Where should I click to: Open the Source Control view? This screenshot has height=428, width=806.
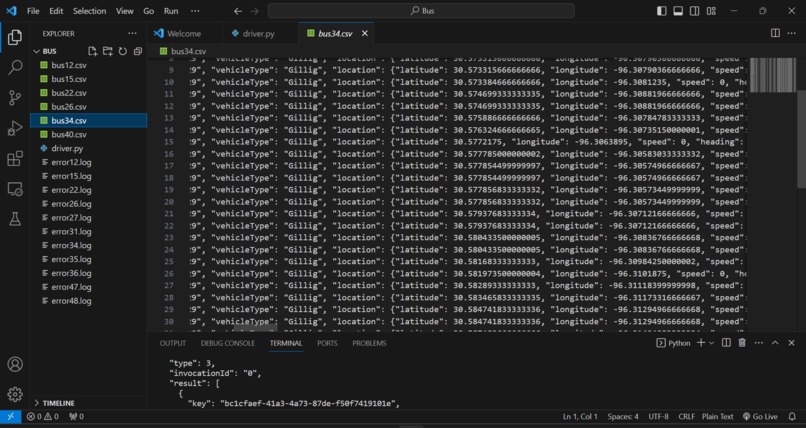15,98
